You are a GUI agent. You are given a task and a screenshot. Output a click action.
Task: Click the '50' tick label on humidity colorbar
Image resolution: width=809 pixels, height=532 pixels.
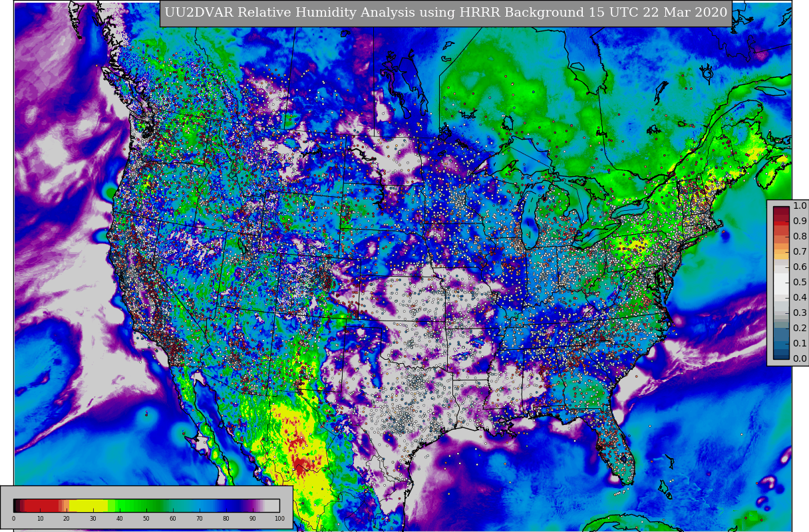(x=146, y=519)
